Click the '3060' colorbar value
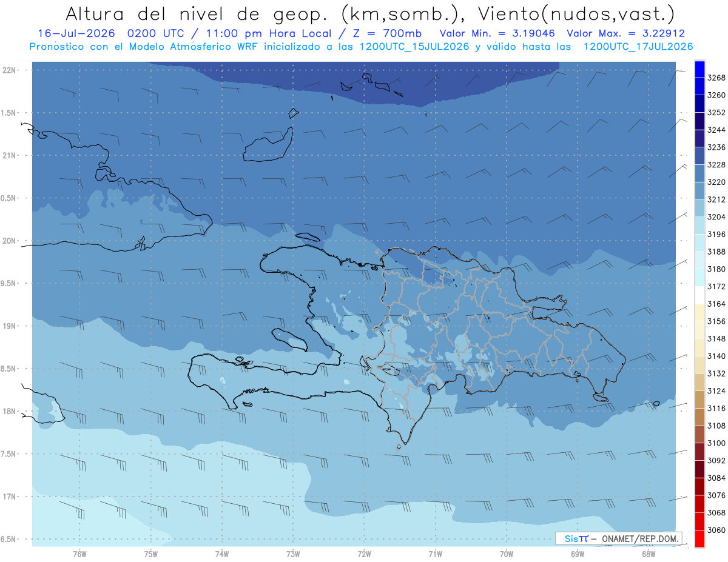The height and width of the screenshot is (562, 728). 716,530
